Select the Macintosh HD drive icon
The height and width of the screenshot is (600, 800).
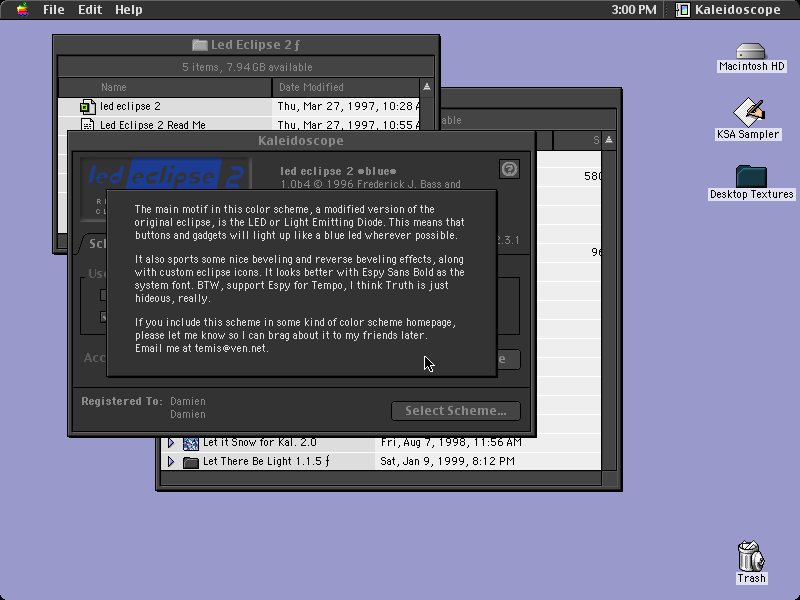tap(751, 52)
